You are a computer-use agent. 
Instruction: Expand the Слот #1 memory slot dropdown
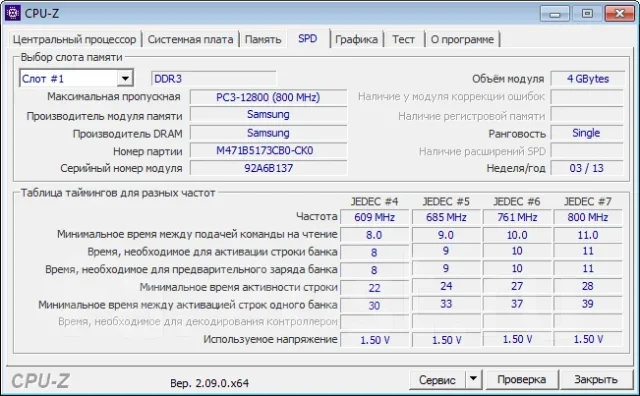coord(125,78)
